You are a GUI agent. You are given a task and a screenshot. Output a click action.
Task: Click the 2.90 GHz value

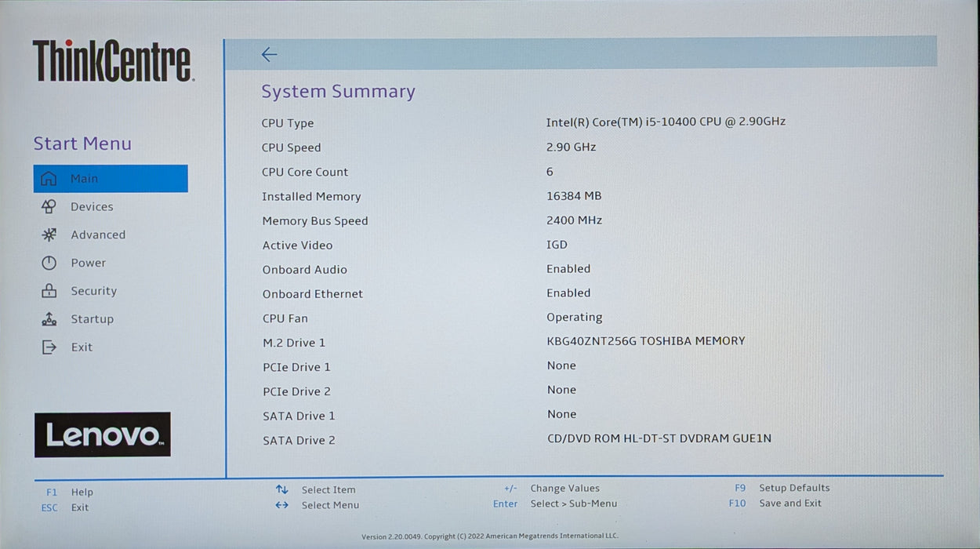572,147
